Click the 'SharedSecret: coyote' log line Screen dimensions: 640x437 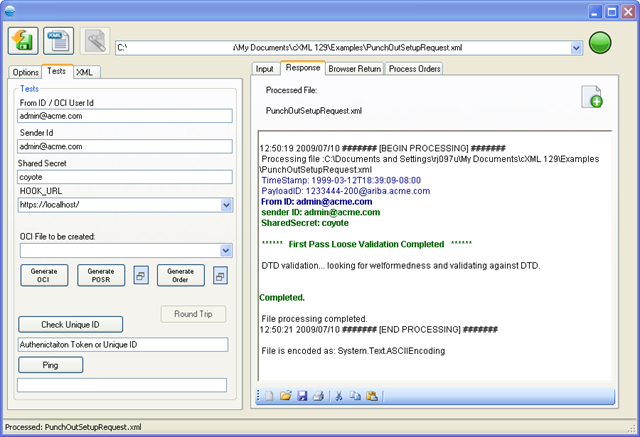pyautogui.click(x=305, y=223)
